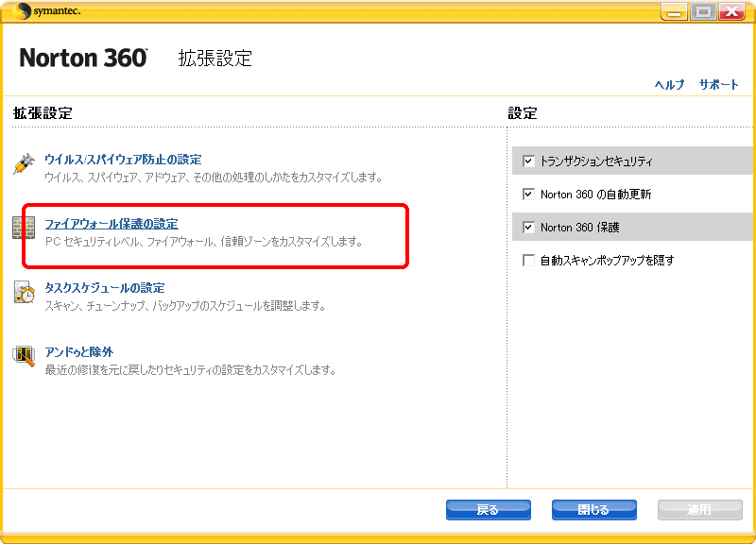Open the サポート menu link
This screenshot has width=756, height=544.
pos(719,85)
